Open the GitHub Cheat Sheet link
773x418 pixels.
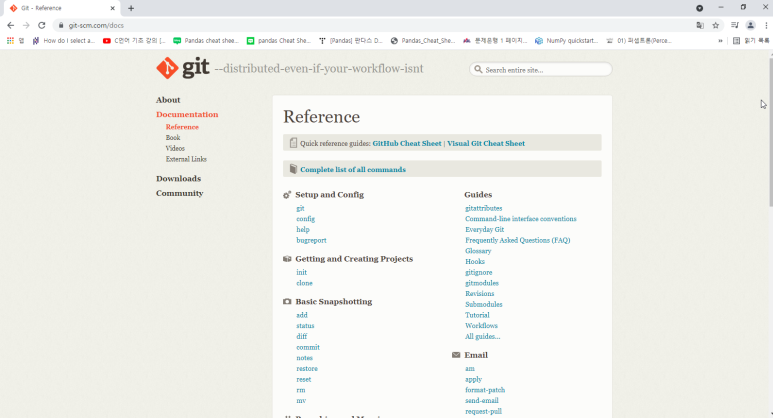[407, 143]
